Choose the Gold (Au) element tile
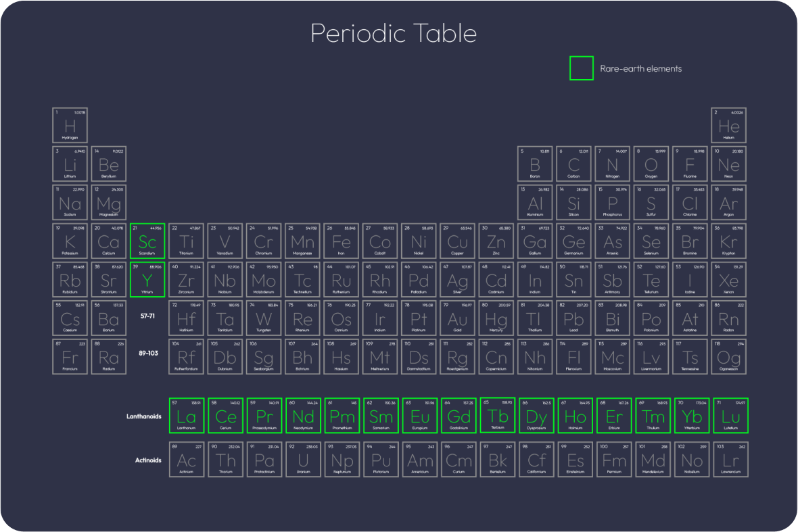 [x=458, y=318]
